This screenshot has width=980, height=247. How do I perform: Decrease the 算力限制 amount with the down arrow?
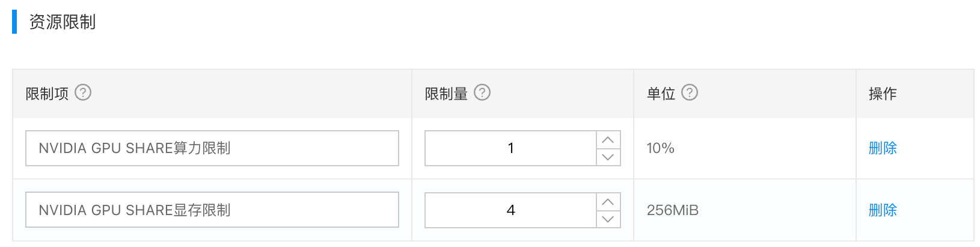tap(608, 157)
